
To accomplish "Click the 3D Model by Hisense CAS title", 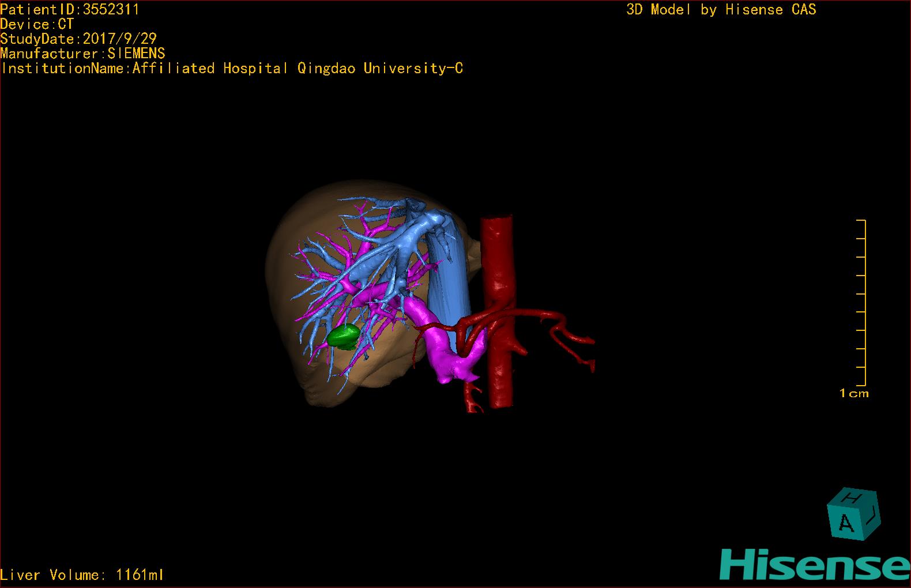I will [721, 9].
